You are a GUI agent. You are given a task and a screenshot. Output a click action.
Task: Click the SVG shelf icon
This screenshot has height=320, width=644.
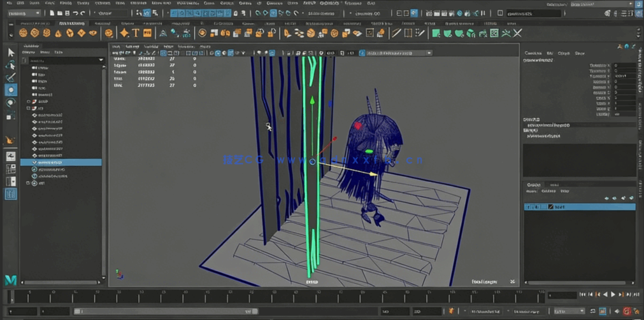tap(147, 33)
